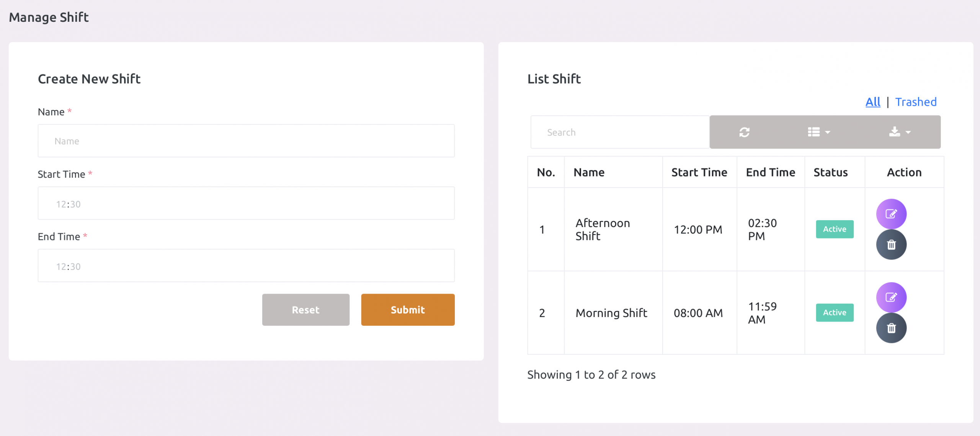This screenshot has width=980, height=436.
Task: Click the Search shifts box
Action: 619,132
